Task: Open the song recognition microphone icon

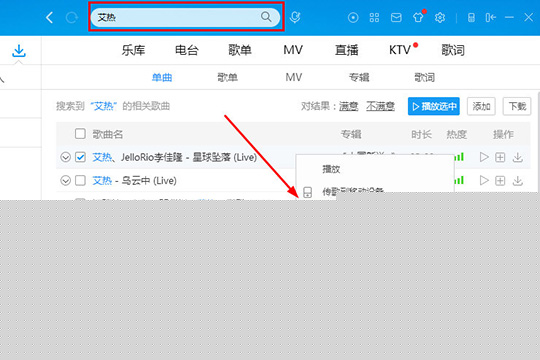Action: [x=295, y=17]
